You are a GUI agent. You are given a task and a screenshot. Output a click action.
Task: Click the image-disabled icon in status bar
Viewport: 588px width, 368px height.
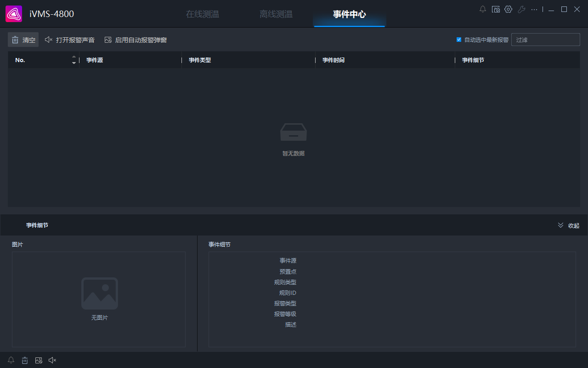(x=39, y=360)
